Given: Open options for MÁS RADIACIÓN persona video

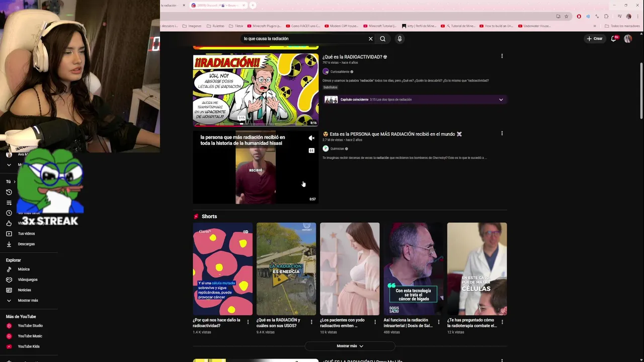Looking at the screenshot, I should coord(502,134).
